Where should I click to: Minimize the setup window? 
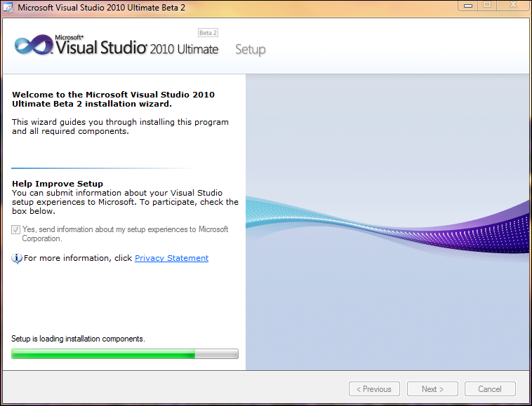coord(468,5)
